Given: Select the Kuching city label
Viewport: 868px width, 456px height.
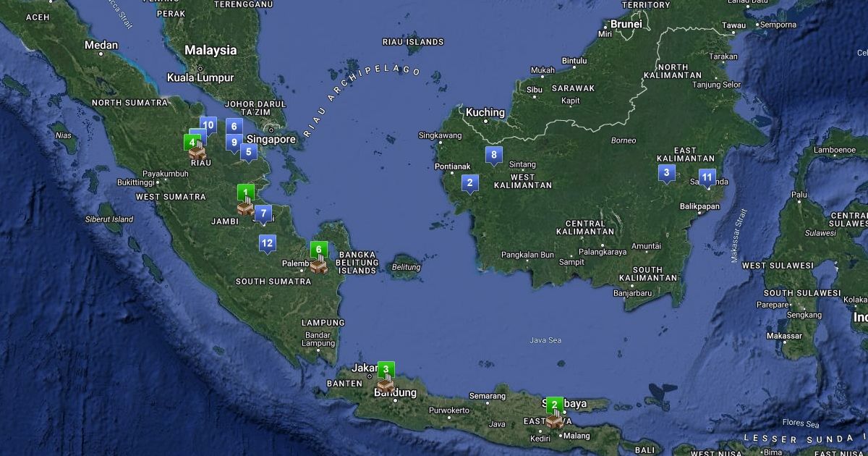Looking at the screenshot, I should point(485,112).
